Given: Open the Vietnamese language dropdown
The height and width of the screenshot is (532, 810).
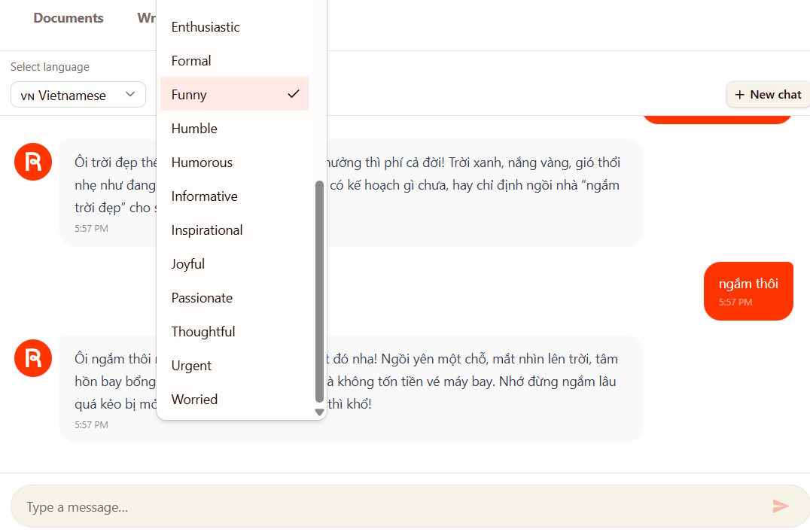Looking at the screenshot, I should (78, 95).
